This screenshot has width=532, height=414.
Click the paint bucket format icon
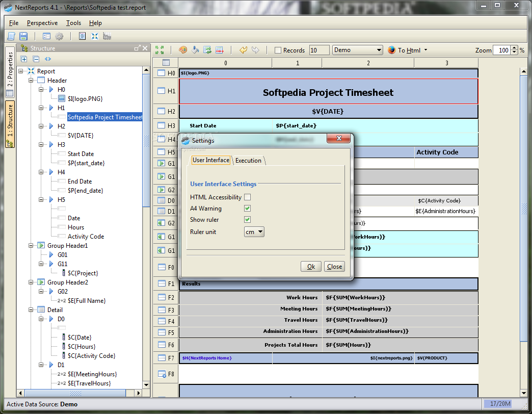[x=195, y=50]
